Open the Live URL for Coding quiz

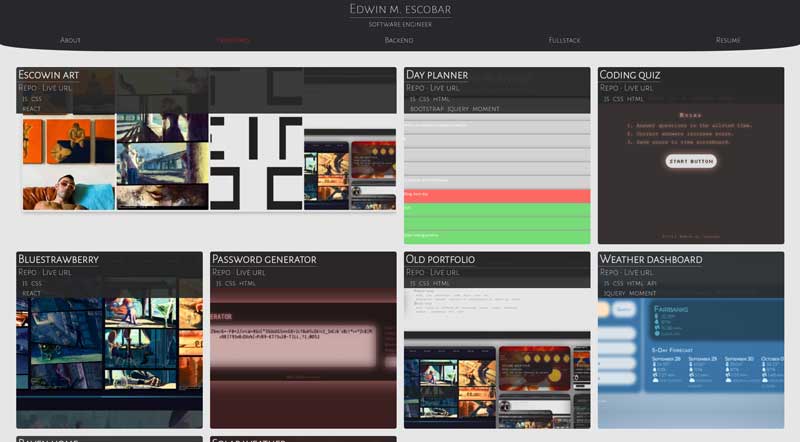click(639, 88)
